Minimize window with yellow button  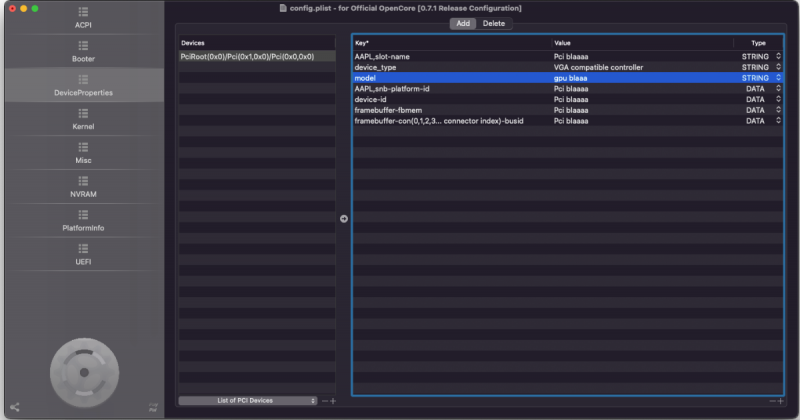(23, 8)
